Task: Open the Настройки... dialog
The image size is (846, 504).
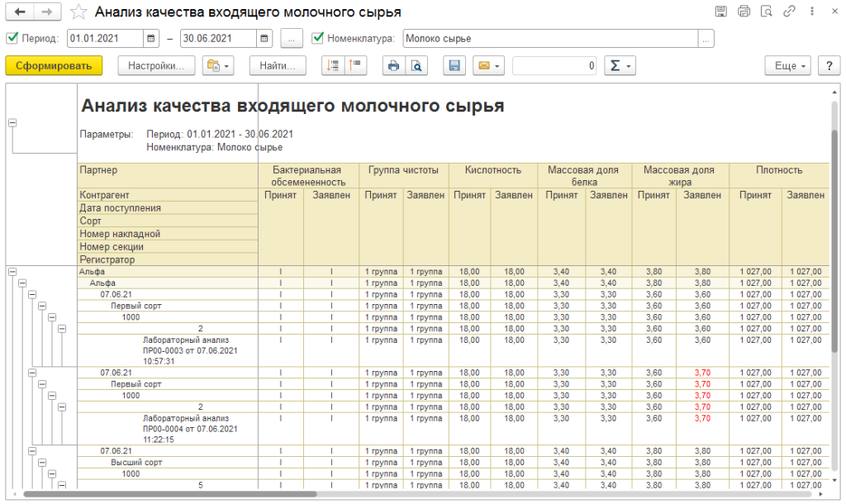Action: pos(157,66)
